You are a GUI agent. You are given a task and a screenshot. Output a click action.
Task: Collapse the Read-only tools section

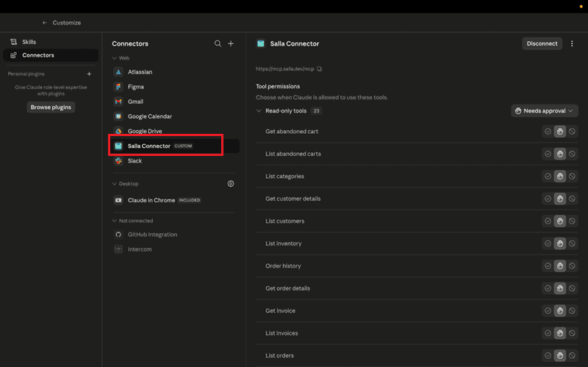coord(259,111)
